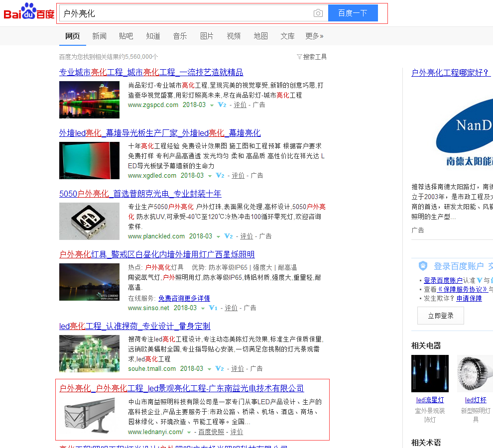Open camera image search in search box
This screenshot has height=448, width=493.
[x=318, y=13]
